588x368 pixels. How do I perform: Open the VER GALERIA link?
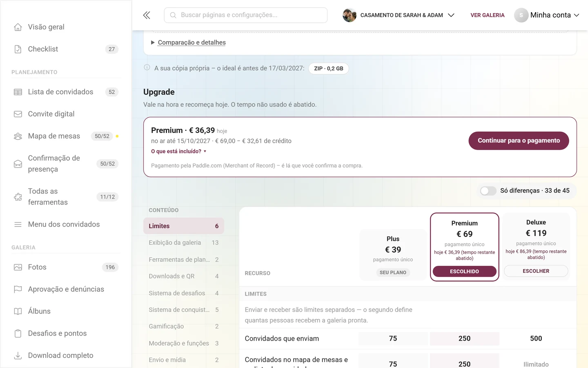(x=488, y=15)
